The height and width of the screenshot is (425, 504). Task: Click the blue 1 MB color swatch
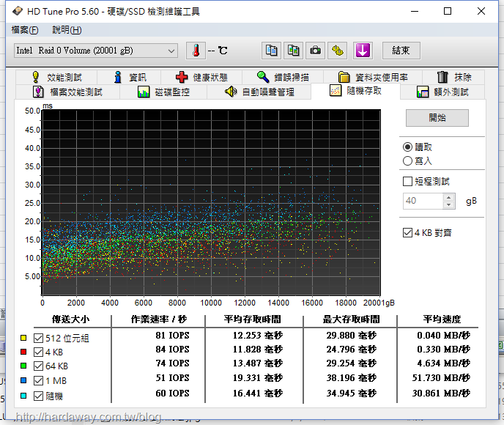coord(23,380)
